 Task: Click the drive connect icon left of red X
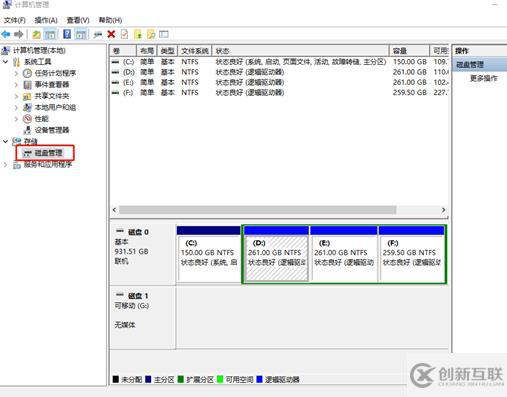pyautogui.click(x=98, y=34)
